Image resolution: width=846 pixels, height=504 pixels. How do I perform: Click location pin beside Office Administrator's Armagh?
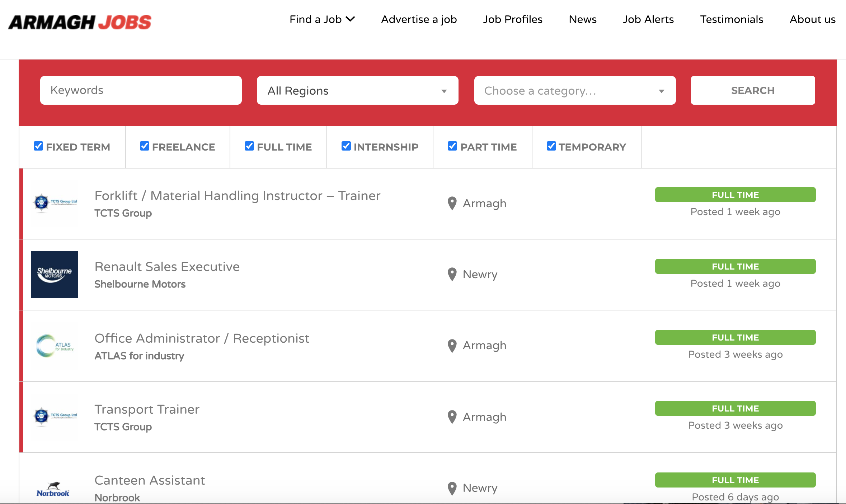(452, 346)
